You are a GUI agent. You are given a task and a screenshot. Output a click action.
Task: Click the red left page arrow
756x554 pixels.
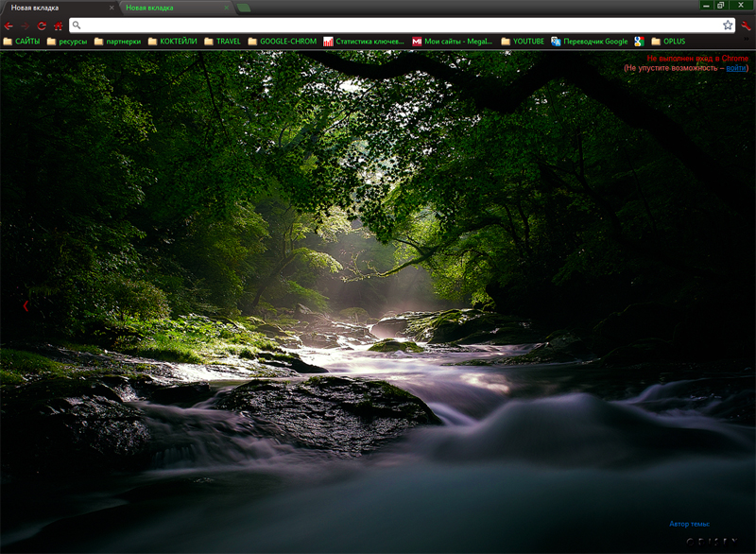pos(26,305)
